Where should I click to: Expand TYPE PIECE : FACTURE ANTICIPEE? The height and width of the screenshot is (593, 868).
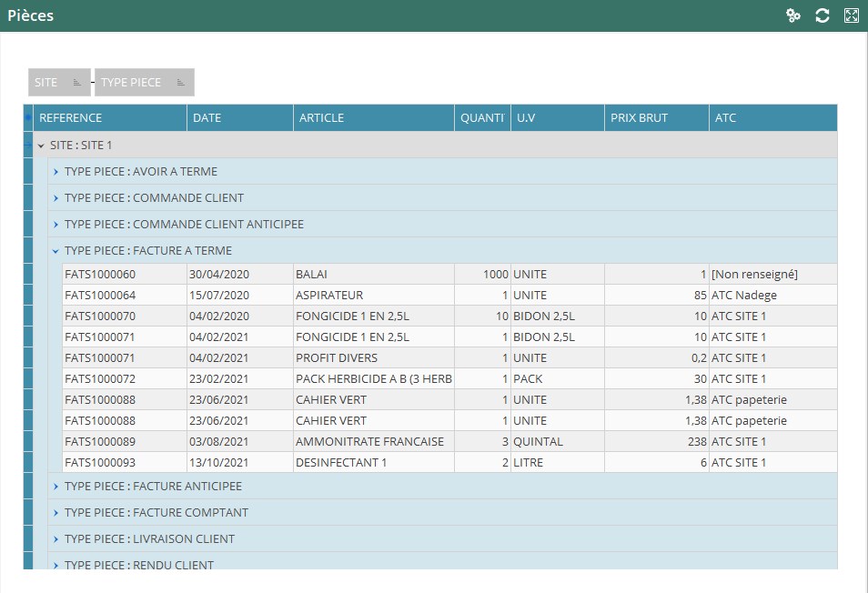tap(56, 487)
